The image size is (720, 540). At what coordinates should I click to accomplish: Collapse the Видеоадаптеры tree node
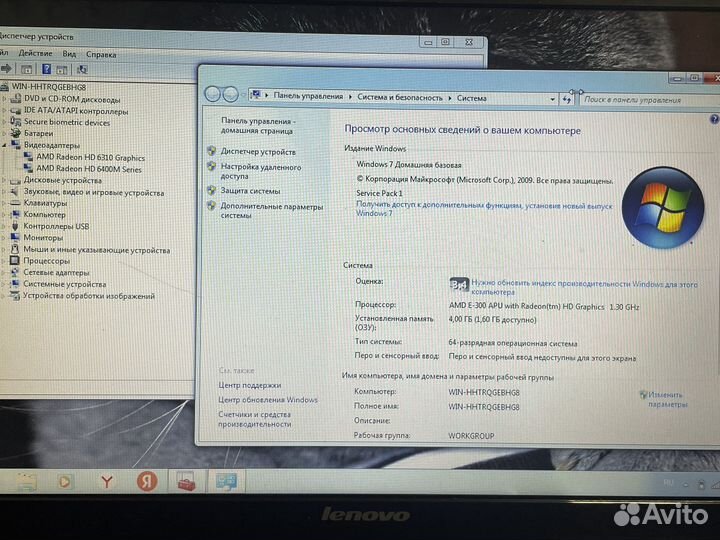click(x=4, y=145)
